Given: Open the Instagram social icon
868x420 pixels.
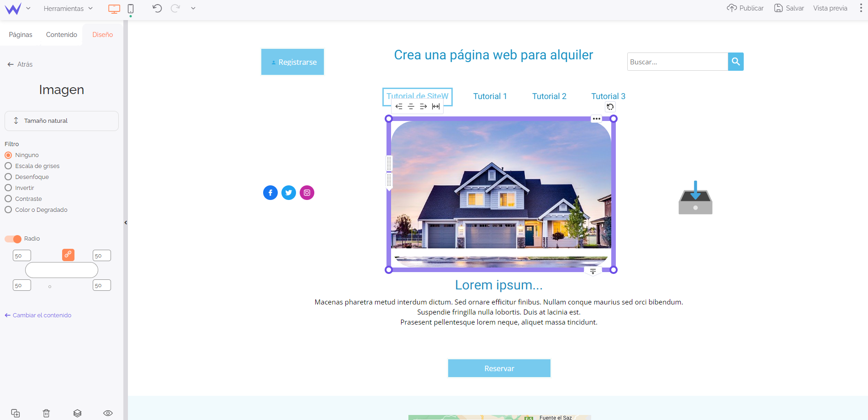Looking at the screenshot, I should 307,193.
